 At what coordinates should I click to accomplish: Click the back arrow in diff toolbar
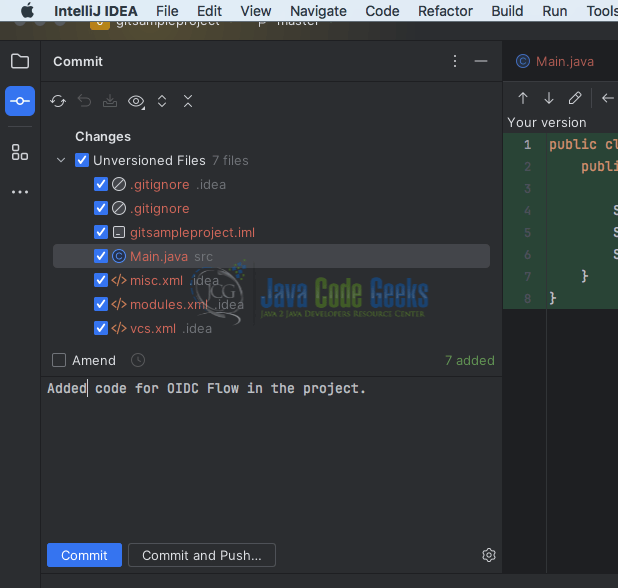(x=608, y=98)
